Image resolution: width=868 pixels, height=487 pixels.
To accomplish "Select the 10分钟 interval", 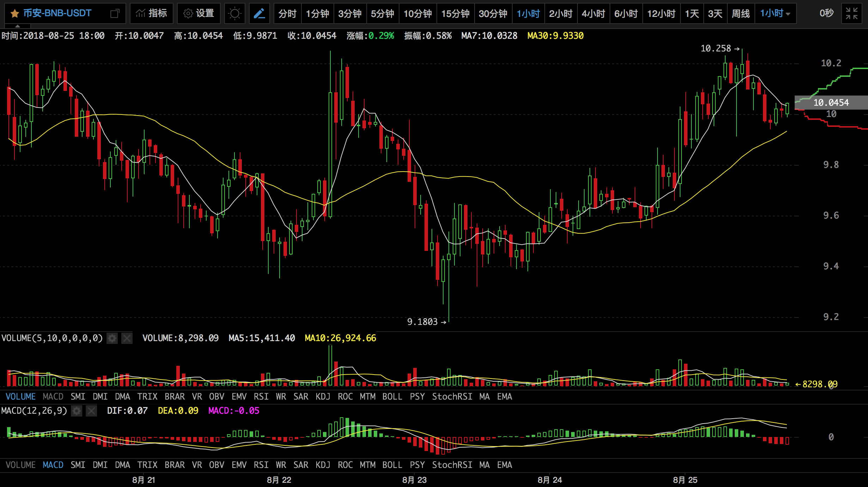I will click(418, 14).
